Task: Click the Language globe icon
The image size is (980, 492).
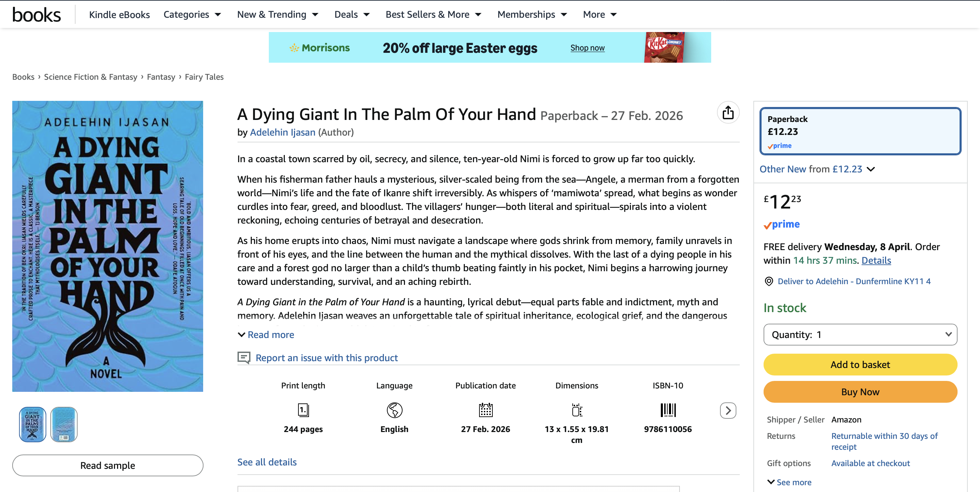Action: (x=394, y=410)
